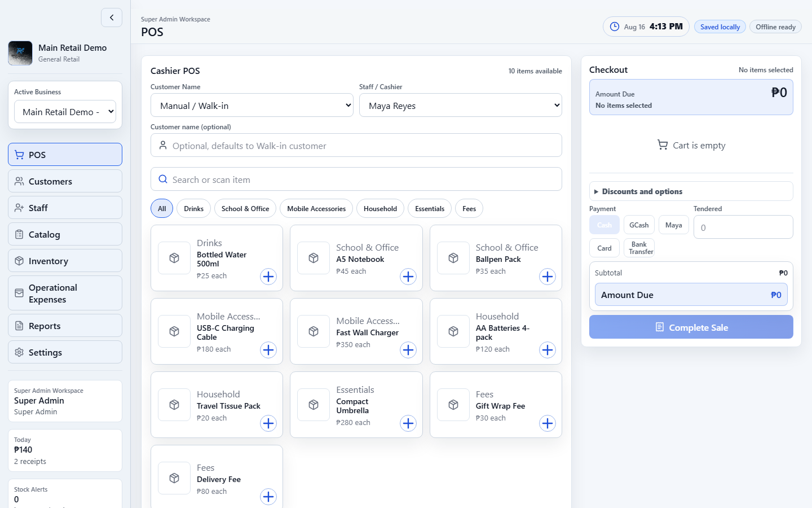Click the cart icon next to Cart is empty
The image size is (812, 508).
coord(663,145)
